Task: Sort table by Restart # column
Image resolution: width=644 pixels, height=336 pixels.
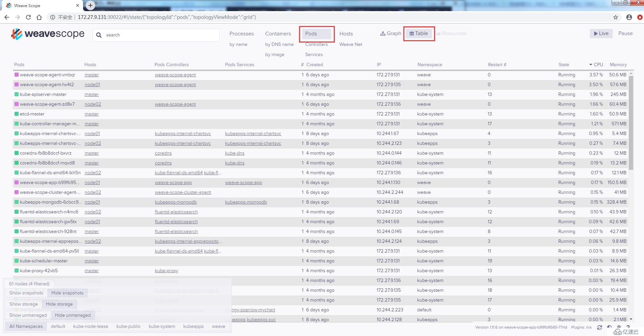Action: click(x=497, y=64)
